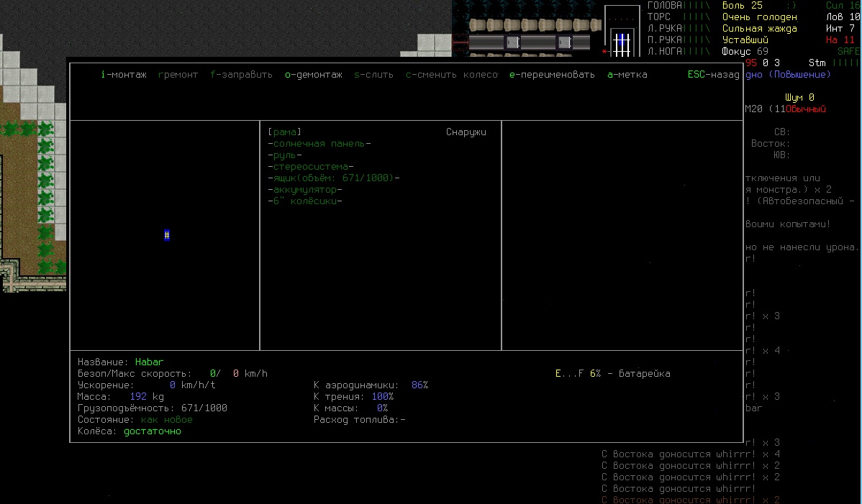Click the Колёса достаточно status

[x=153, y=431]
